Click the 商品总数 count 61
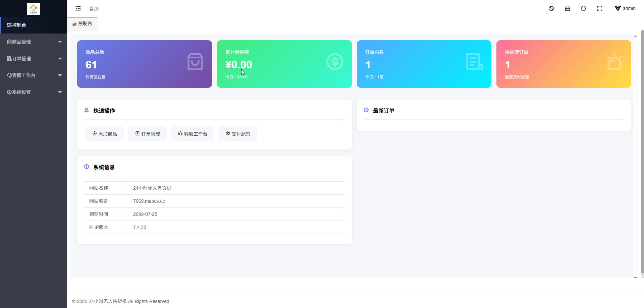The height and width of the screenshot is (308, 644). pyautogui.click(x=91, y=65)
